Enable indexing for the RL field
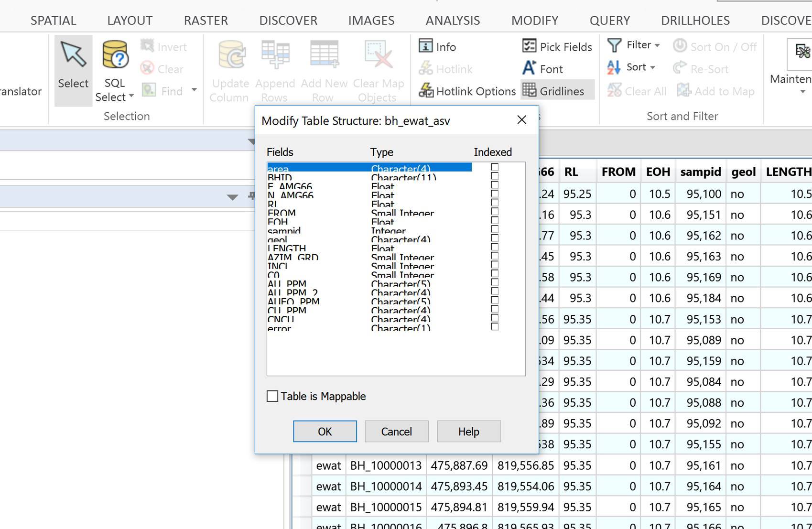812x529 pixels. (495, 203)
